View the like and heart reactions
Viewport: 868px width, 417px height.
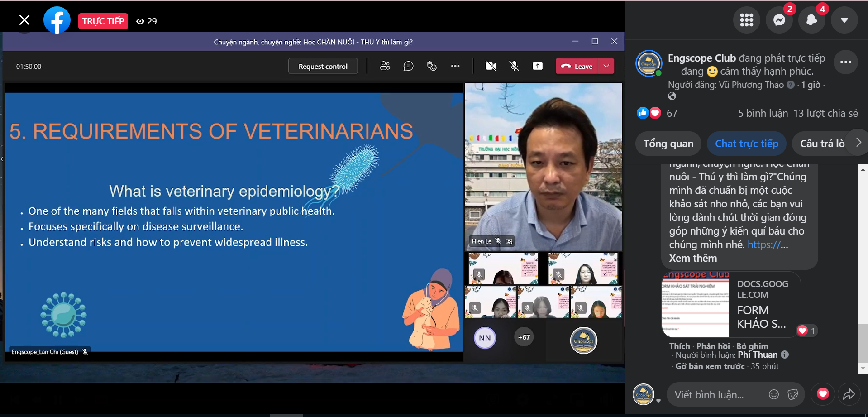tap(649, 113)
